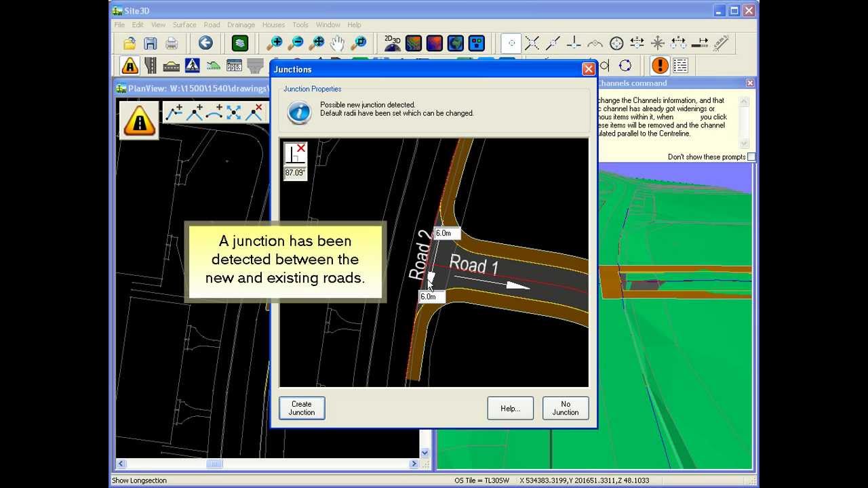The image size is (868, 488).
Task: Click the Road 2 label in preview
Action: (x=420, y=256)
